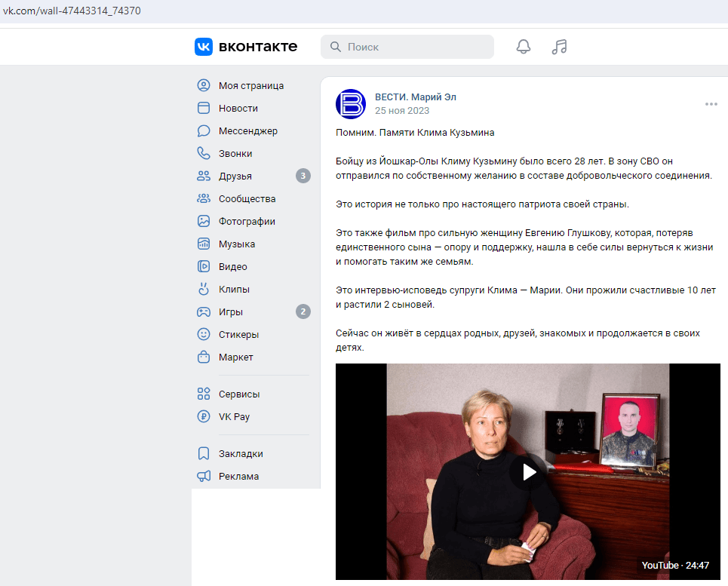Click the Friends badge showing 3
This screenshot has width=728, height=586.
pyautogui.click(x=303, y=176)
